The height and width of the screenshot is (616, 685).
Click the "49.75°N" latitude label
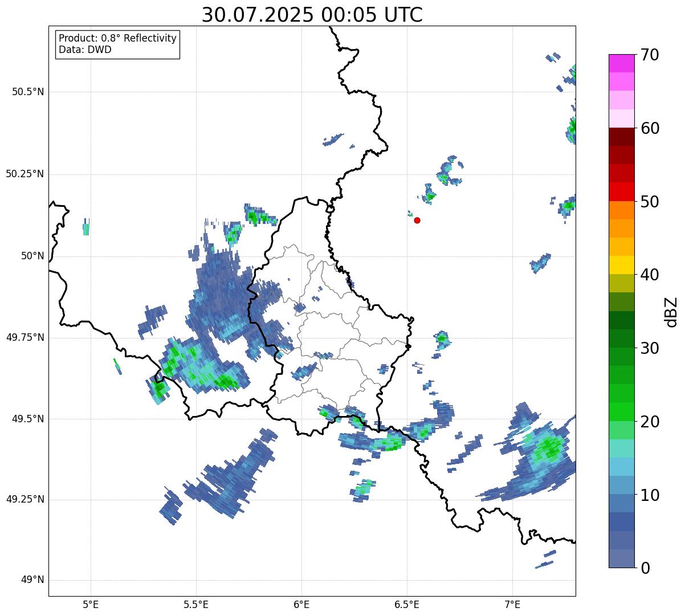pyautogui.click(x=25, y=337)
